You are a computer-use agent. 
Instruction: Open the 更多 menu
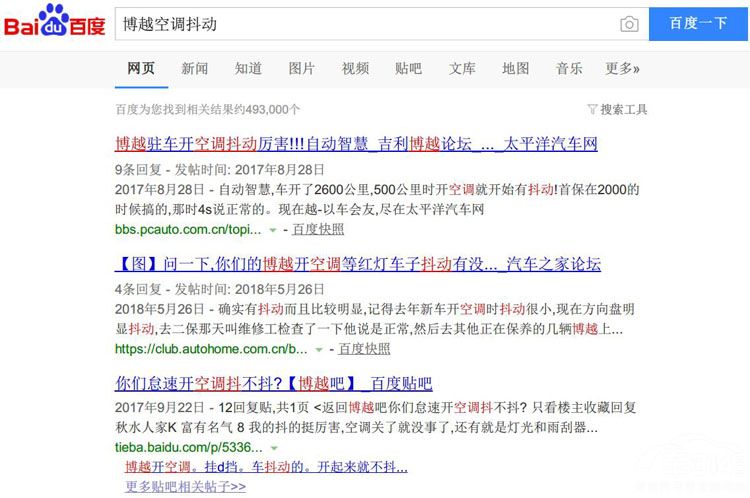coord(622,69)
